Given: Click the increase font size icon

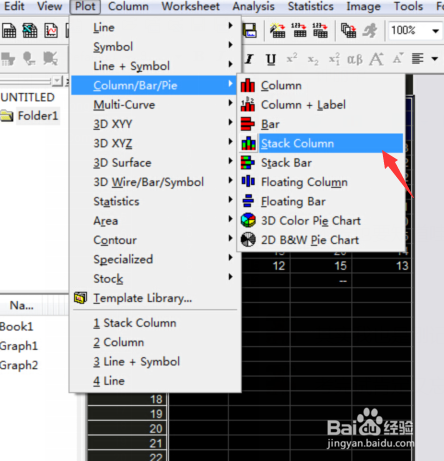Looking at the screenshot, I should [377, 59].
